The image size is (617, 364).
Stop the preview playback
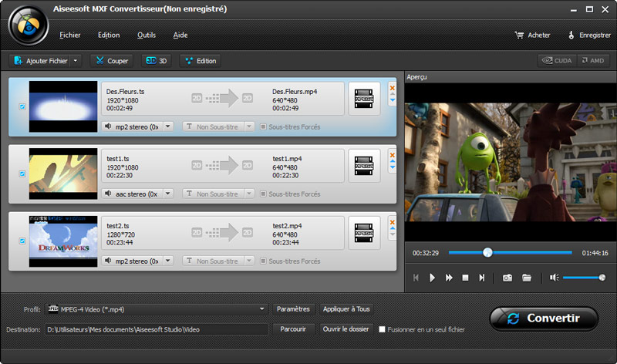pyautogui.click(x=465, y=278)
